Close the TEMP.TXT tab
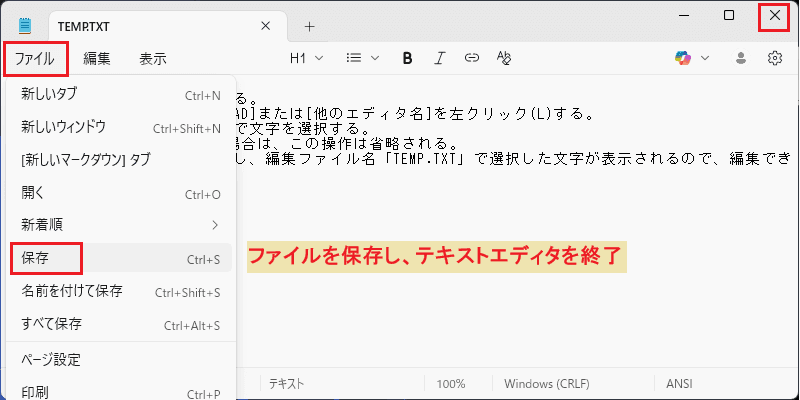The width and height of the screenshot is (800, 400). pos(265,27)
